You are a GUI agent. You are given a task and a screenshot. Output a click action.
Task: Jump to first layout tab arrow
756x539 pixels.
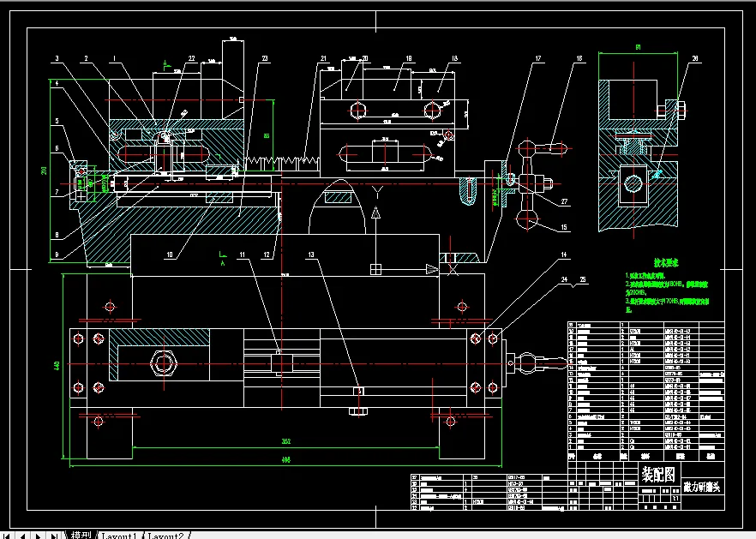[6, 535]
